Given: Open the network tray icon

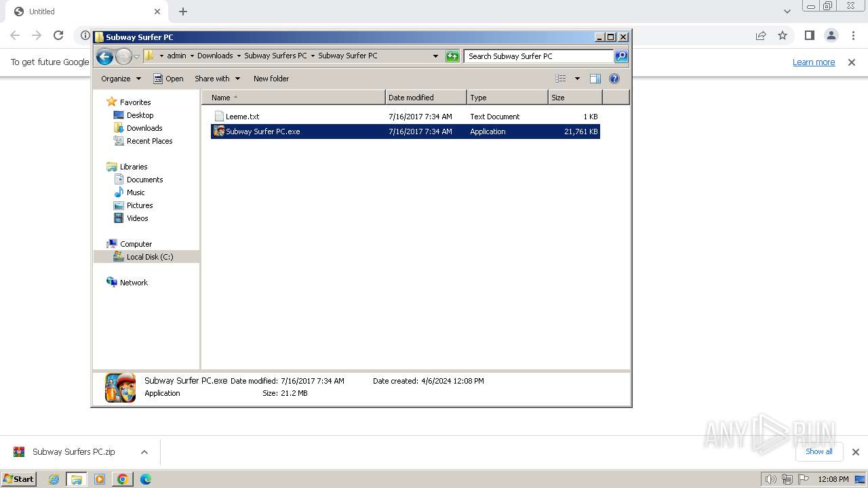Looking at the screenshot, I should click(787, 479).
